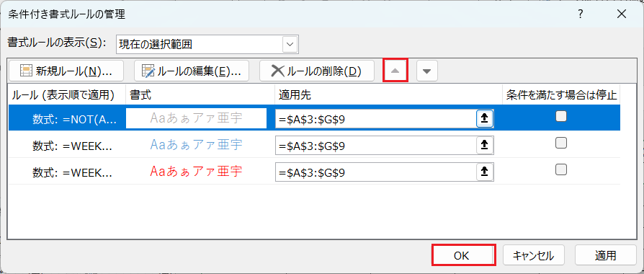This screenshot has height=274, width=644.
Task: Click the 新規ルール(N) button
Action: pyautogui.click(x=66, y=71)
